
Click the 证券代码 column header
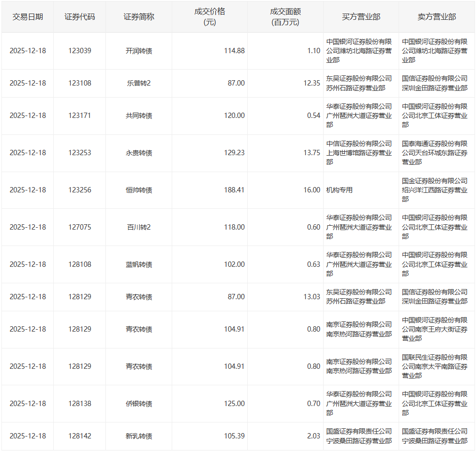[79, 17]
